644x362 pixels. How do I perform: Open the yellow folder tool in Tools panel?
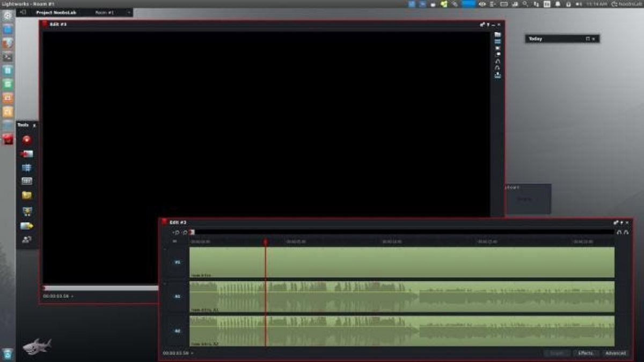tap(27, 195)
